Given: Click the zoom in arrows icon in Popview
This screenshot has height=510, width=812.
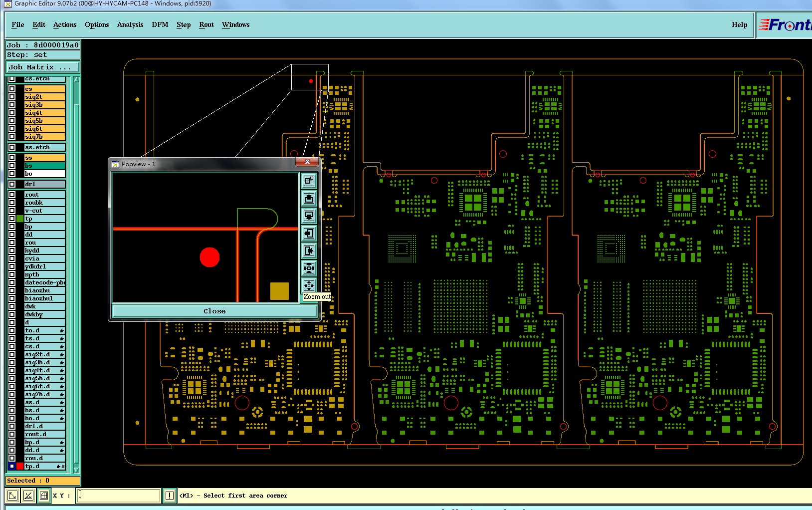Looking at the screenshot, I should point(309,268).
